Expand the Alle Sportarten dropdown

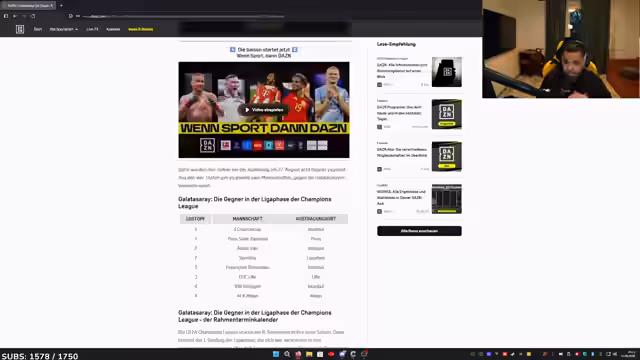tap(64, 29)
